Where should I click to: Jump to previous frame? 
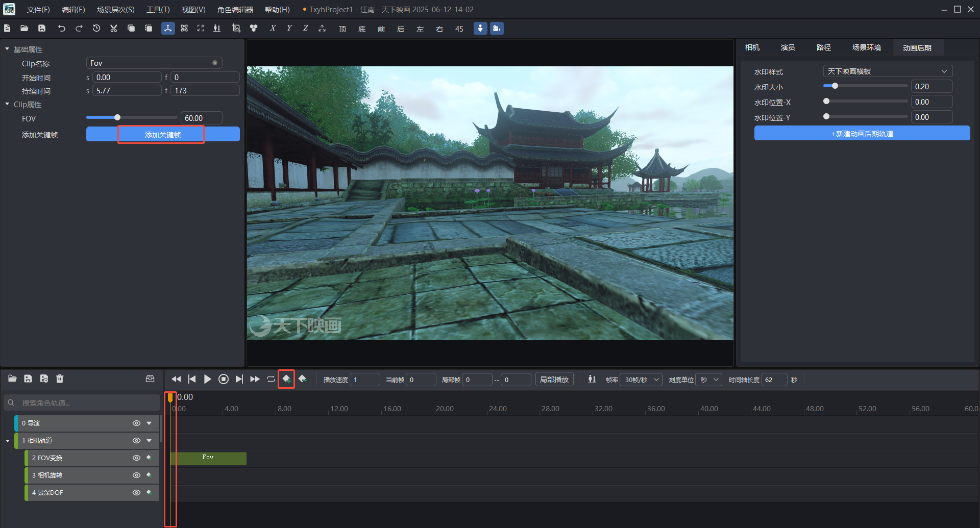point(192,379)
